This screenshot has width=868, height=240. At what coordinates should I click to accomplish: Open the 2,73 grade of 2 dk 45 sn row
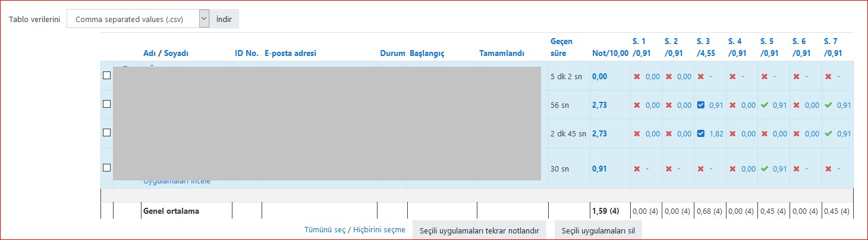coord(599,134)
